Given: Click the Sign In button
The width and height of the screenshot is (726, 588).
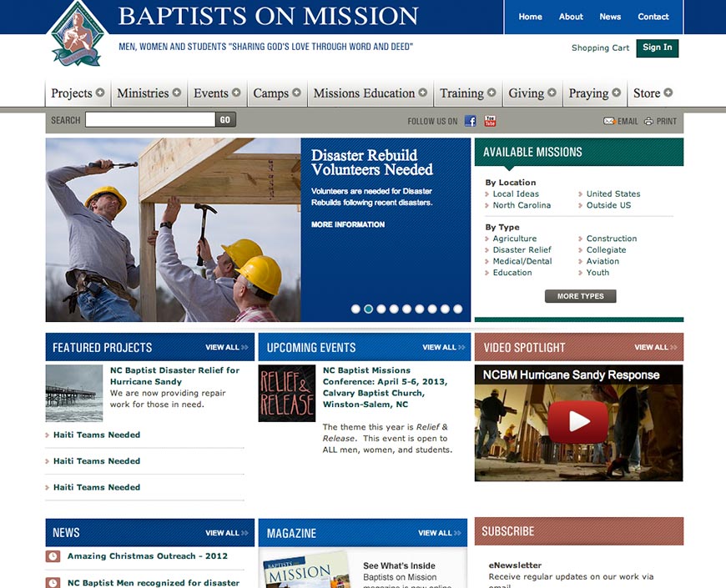Looking at the screenshot, I should (x=658, y=48).
